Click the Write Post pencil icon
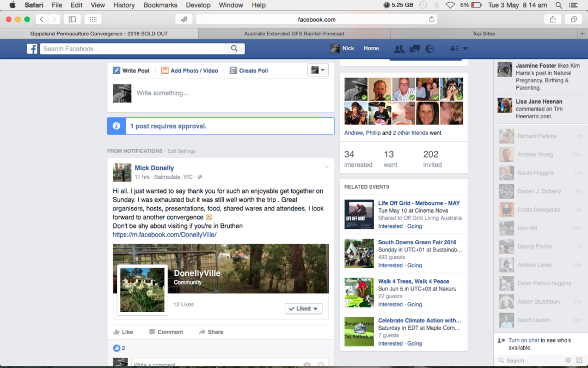The height and width of the screenshot is (368, 588). click(x=117, y=70)
